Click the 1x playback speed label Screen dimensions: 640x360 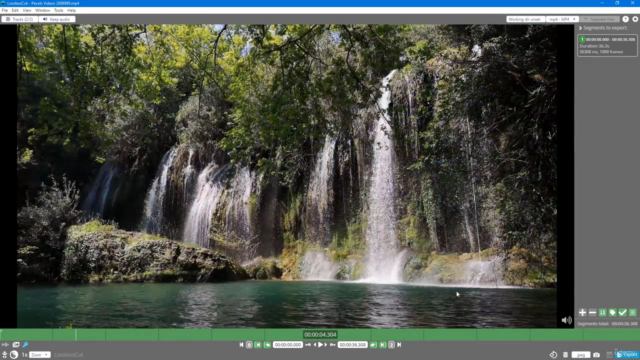24,355
